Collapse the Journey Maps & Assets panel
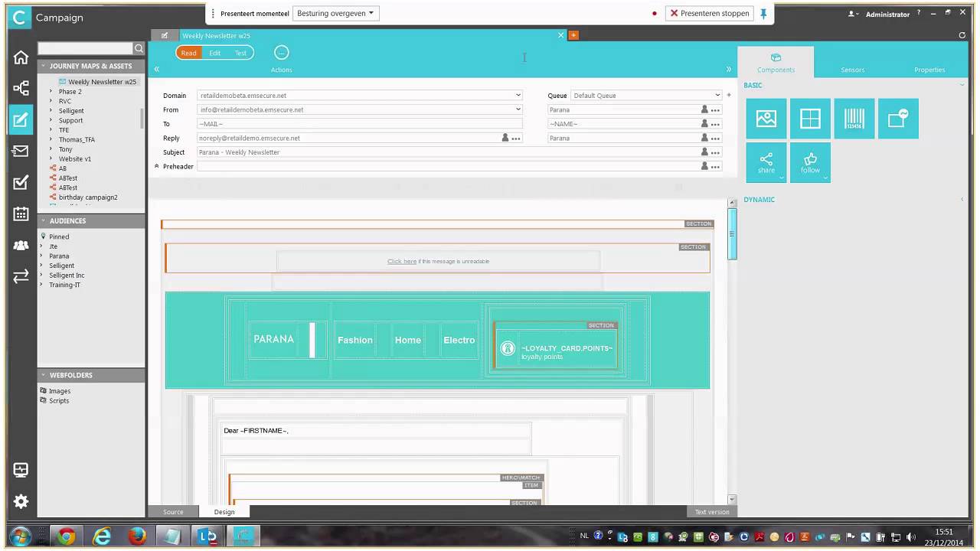This screenshot has width=980, height=551. (x=43, y=66)
